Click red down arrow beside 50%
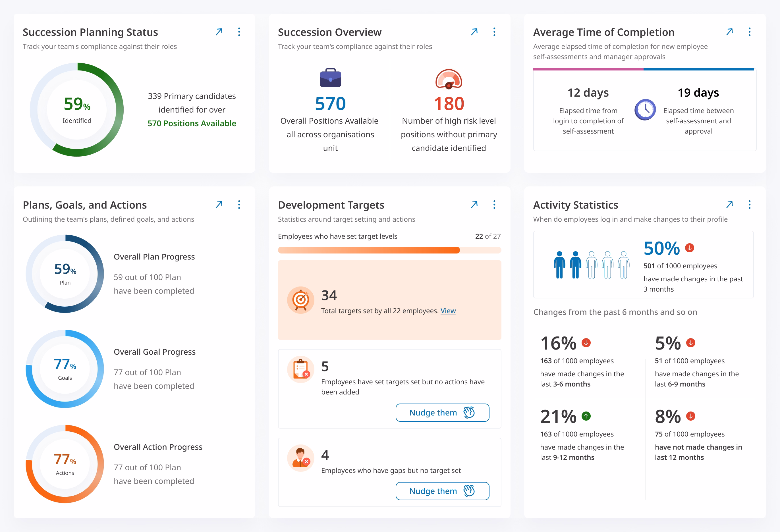780x532 pixels. pyautogui.click(x=689, y=248)
